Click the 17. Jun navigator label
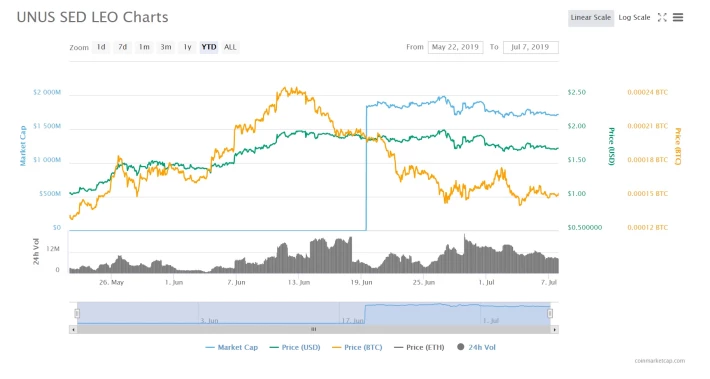The image size is (710, 379). pyautogui.click(x=352, y=321)
